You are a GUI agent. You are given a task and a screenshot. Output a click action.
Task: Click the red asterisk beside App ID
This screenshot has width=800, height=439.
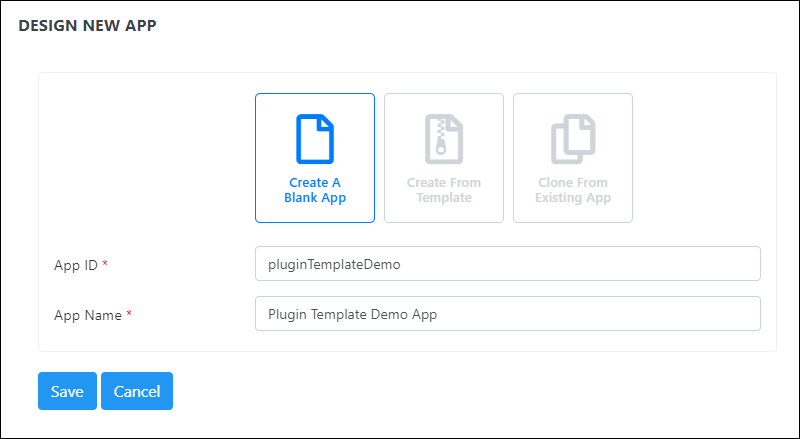click(x=105, y=263)
